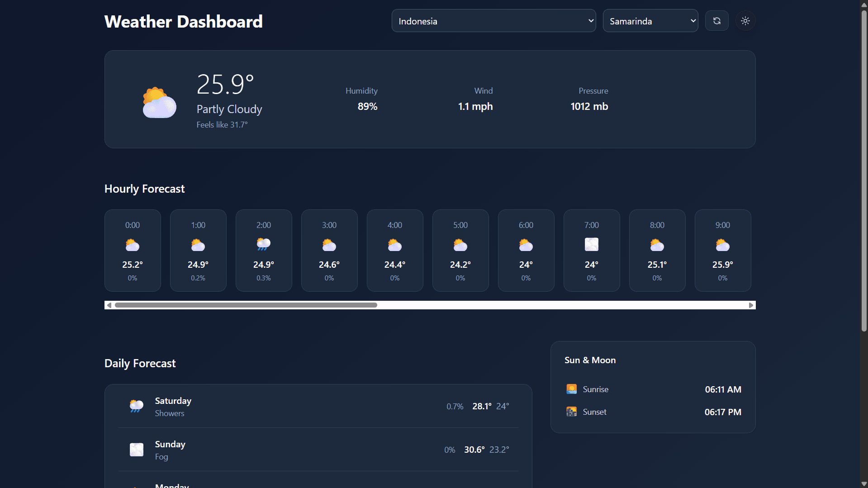Click the Saturday showers icon
Screen dimensions: 868x488
click(x=137, y=406)
